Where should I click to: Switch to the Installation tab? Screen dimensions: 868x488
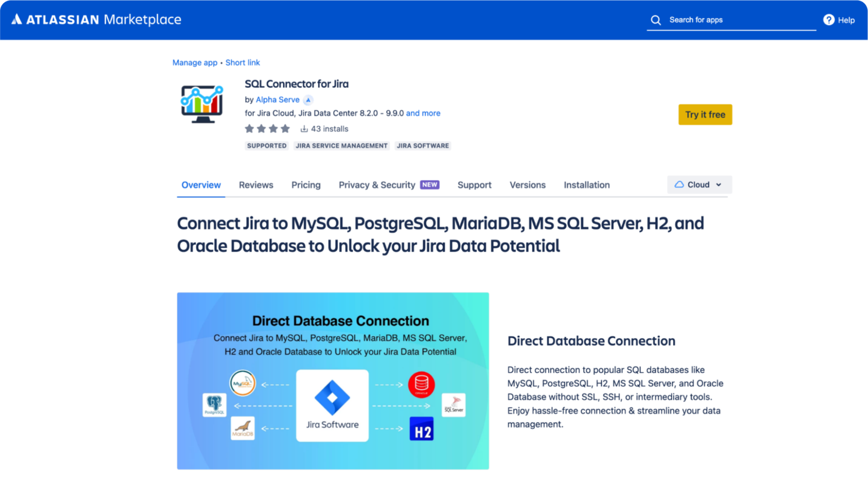click(586, 185)
